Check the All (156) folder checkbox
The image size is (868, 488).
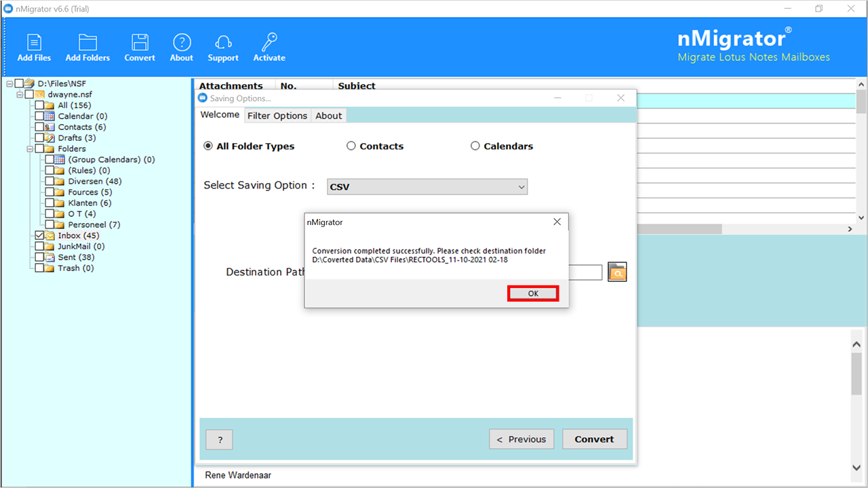pyautogui.click(x=39, y=105)
